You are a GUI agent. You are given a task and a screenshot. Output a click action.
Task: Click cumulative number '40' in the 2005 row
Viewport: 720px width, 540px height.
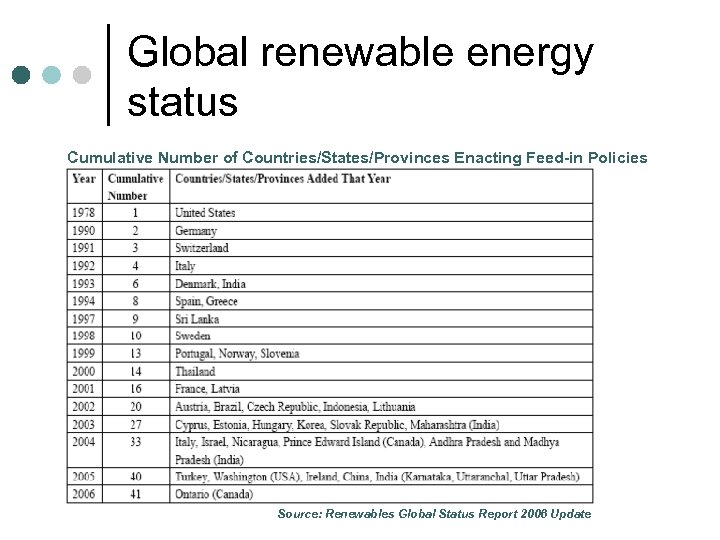click(x=135, y=477)
